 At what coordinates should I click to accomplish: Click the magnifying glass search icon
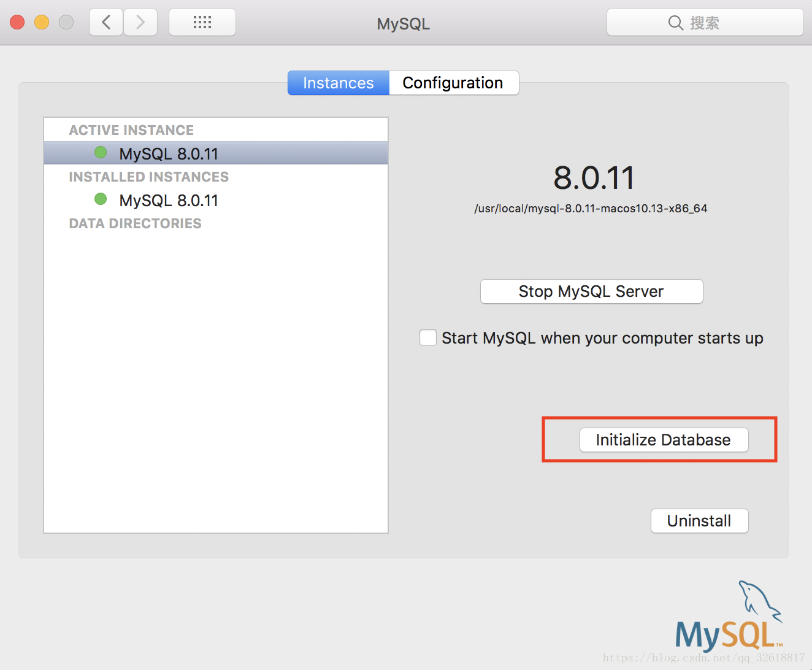tap(675, 23)
